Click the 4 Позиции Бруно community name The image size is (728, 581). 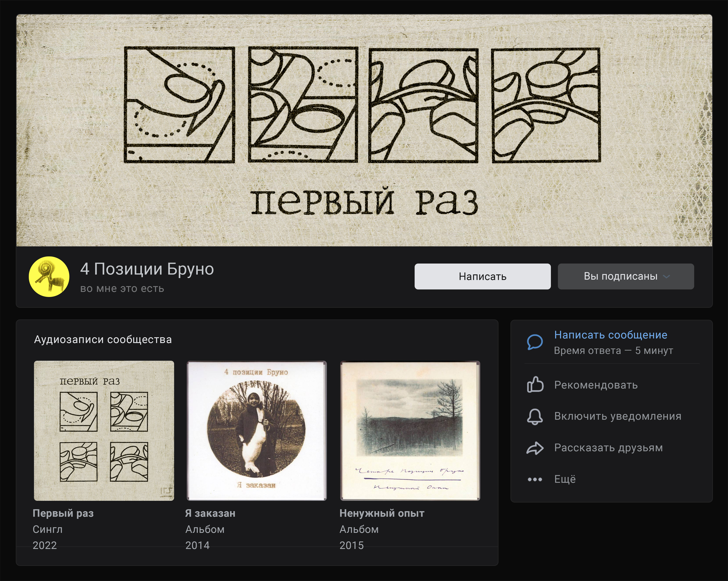[147, 269]
